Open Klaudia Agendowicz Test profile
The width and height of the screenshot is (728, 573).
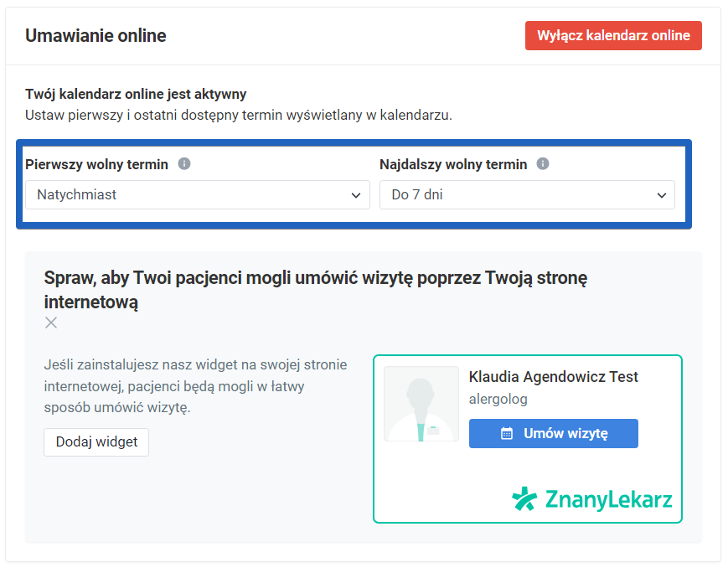click(555, 377)
